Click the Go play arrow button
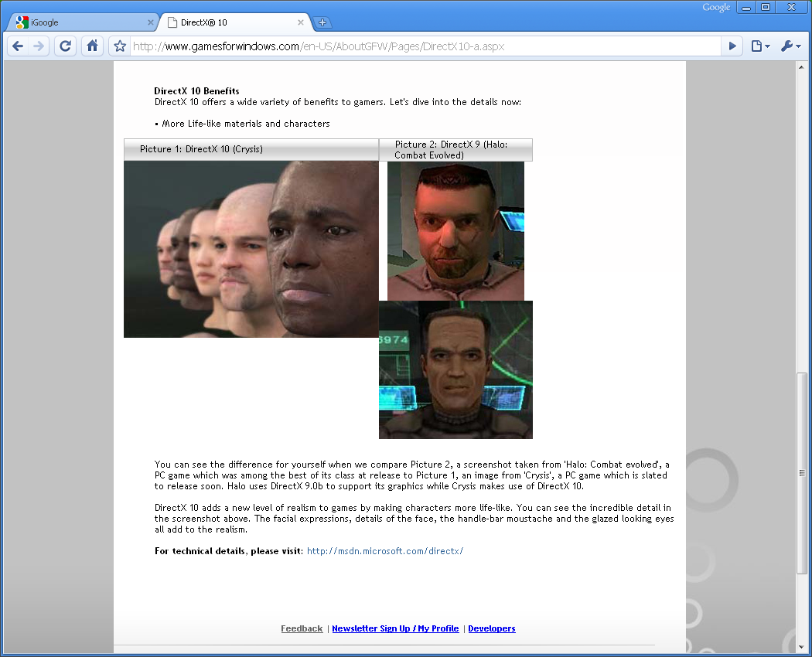Image resolution: width=812 pixels, height=657 pixels. pyautogui.click(x=732, y=46)
